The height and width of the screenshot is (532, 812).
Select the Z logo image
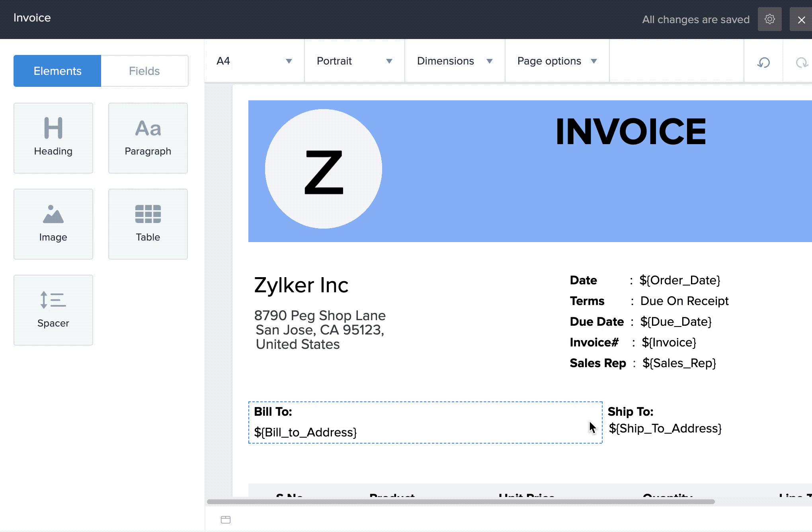click(x=323, y=169)
